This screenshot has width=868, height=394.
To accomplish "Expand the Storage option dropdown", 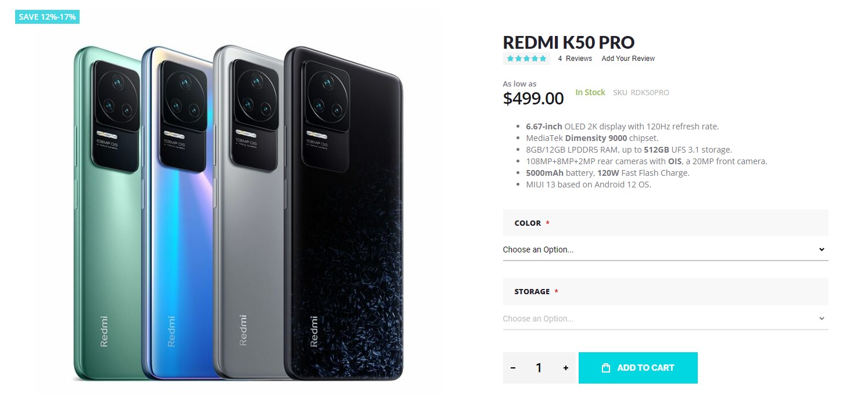I will pyautogui.click(x=665, y=319).
